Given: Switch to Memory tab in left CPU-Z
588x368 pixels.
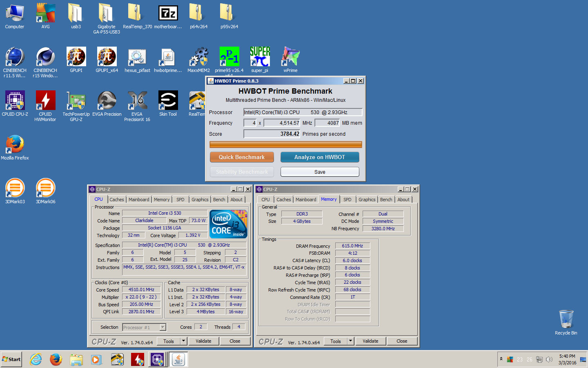Looking at the screenshot, I should tap(162, 200).
